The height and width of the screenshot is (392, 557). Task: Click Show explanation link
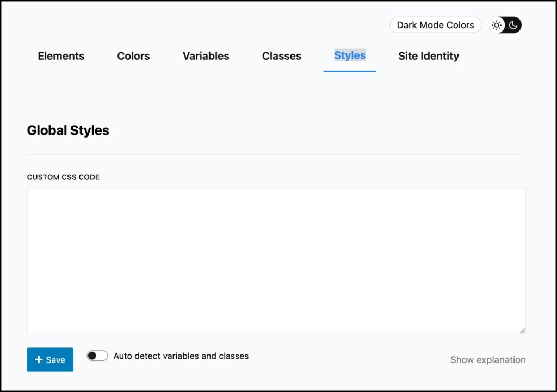click(x=488, y=359)
